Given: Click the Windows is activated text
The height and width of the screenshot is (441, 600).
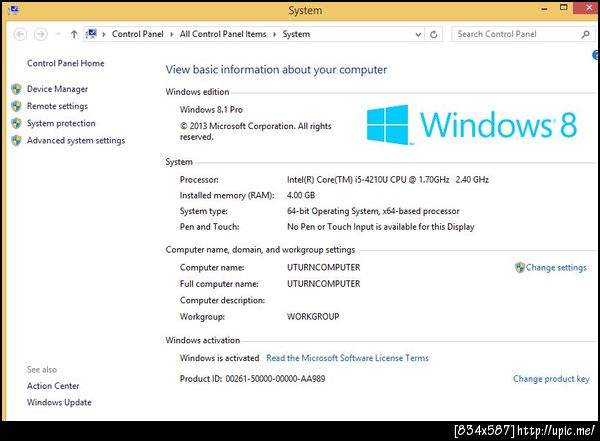Looking at the screenshot, I should point(219,358).
